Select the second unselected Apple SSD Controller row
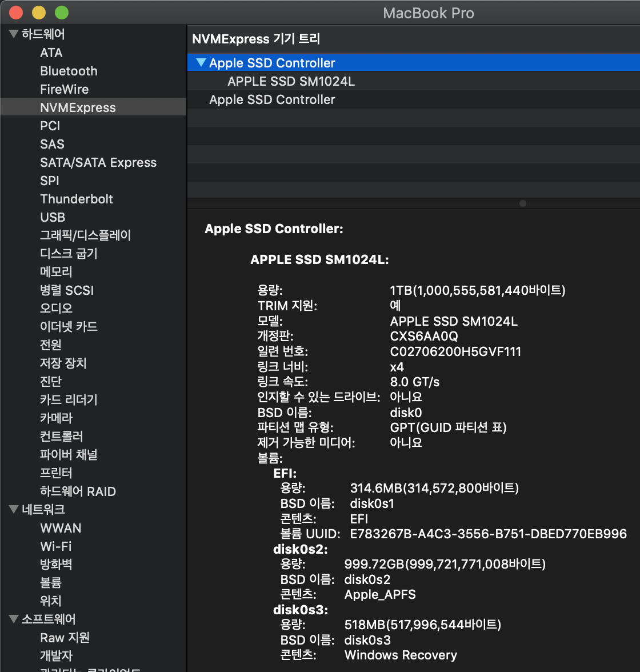This screenshot has height=672, width=640. [414, 99]
